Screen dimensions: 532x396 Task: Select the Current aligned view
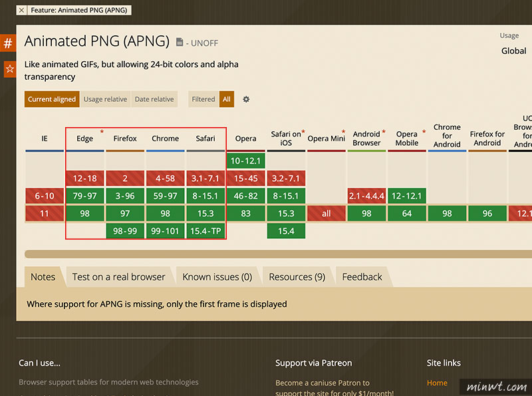pos(52,99)
